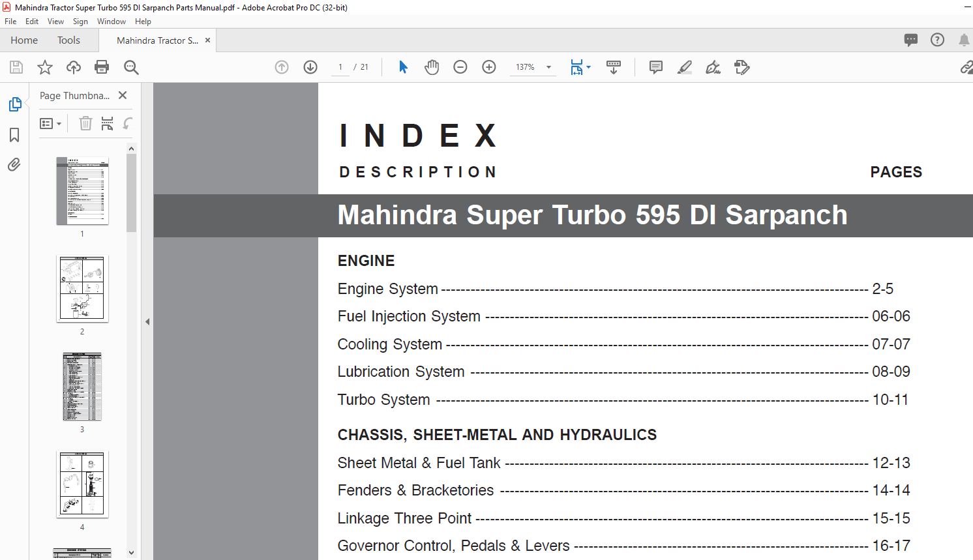Viewport: 973px width, 560px height.
Task: Collapse the navigation pane arrow
Action: point(147,321)
